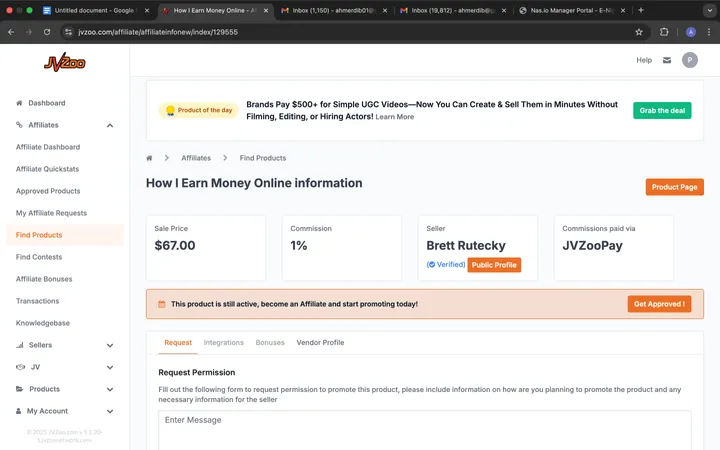
Task: Switch to the Integrations tab
Action: tap(223, 342)
